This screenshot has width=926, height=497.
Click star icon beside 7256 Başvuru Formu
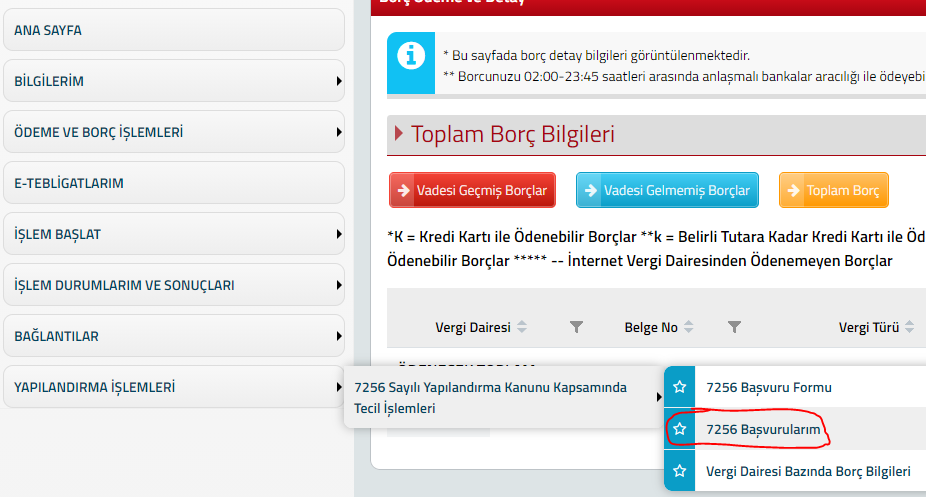[680, 387]
